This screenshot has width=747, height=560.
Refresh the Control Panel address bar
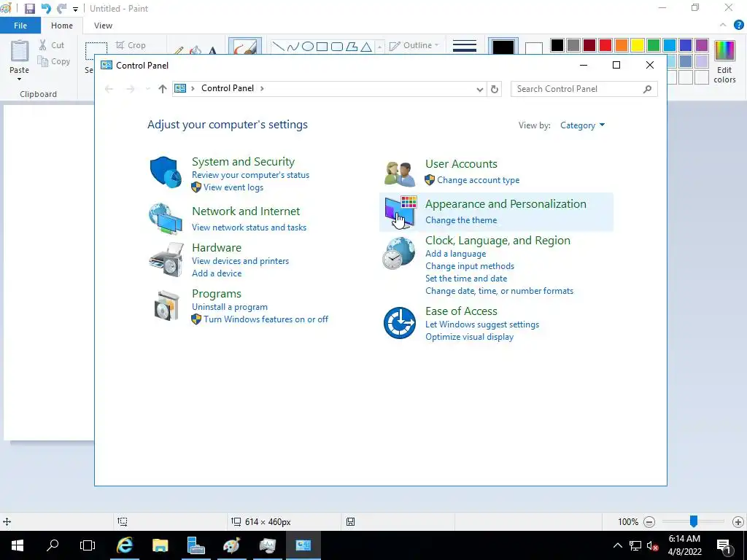(495, 89)
